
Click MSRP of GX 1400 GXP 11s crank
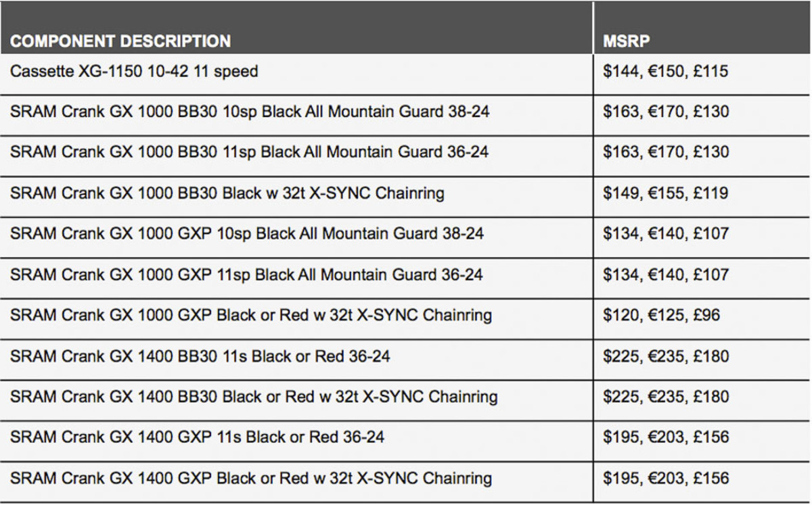[666, 437]
